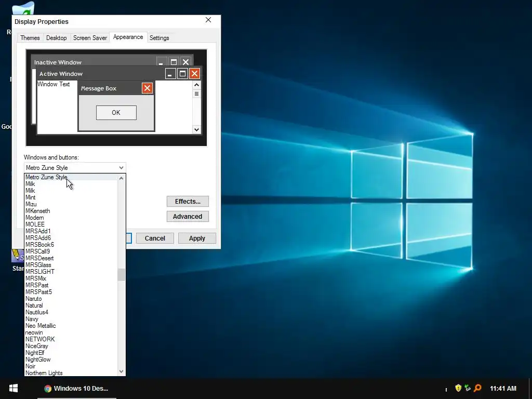Image resolution: width=532 pixels, height=399 pixels.
Task: Click the 11:41 AM taskbar clock
Action: click(x=503, y=389)
